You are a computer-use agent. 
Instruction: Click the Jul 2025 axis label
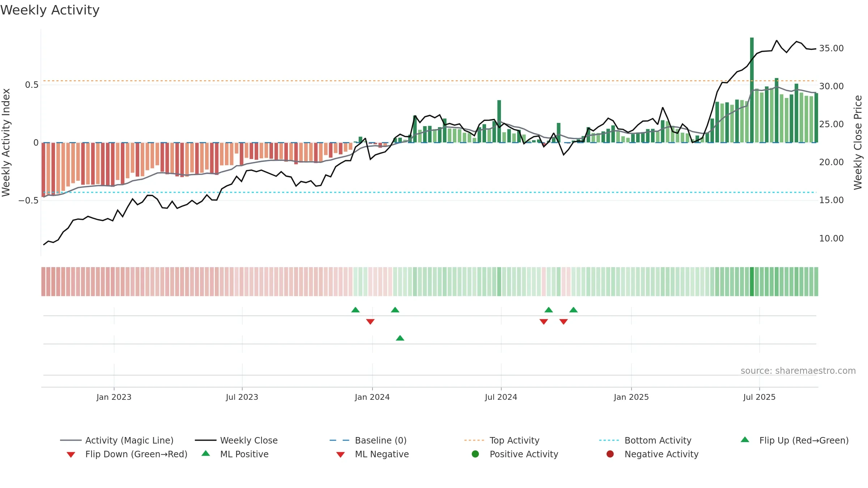[x=759, y=397]
